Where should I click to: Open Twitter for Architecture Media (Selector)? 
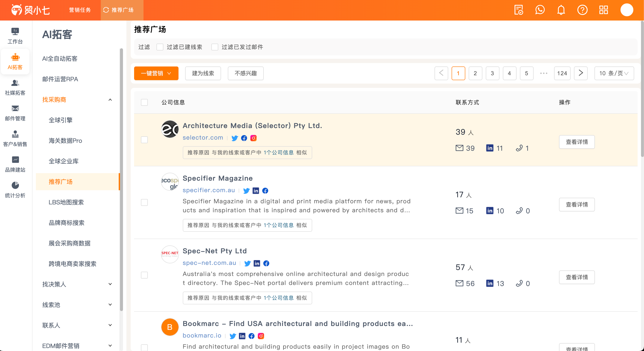click(234, 138)
